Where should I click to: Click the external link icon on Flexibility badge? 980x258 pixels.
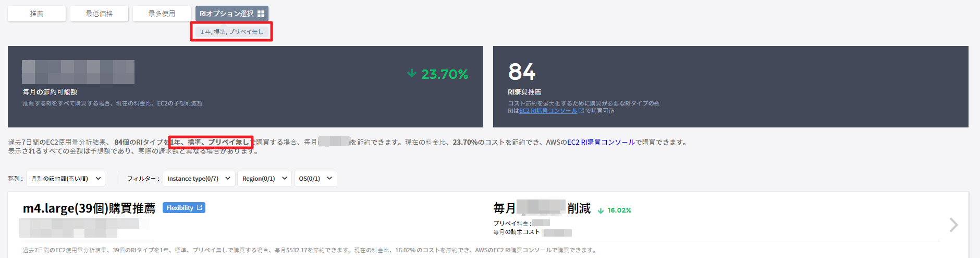coord(199,208)
